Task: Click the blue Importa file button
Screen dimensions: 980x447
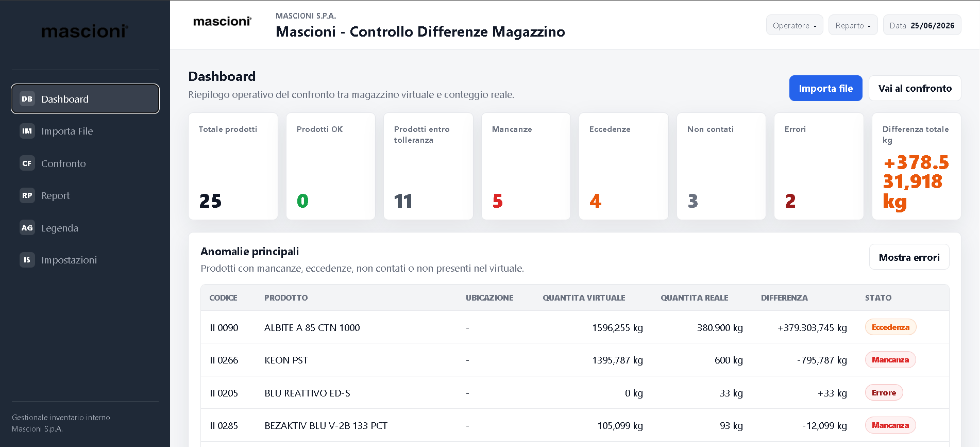Action: 825,88
